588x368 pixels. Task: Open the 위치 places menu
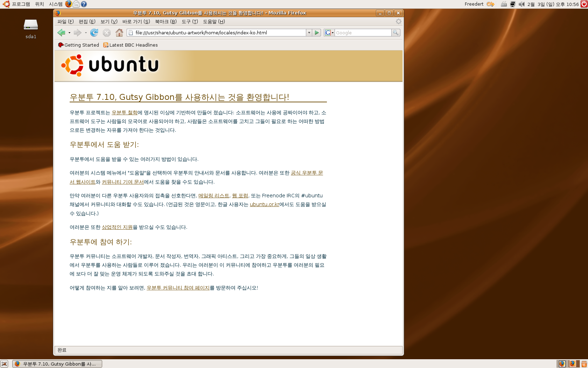(x=40, y=4)
